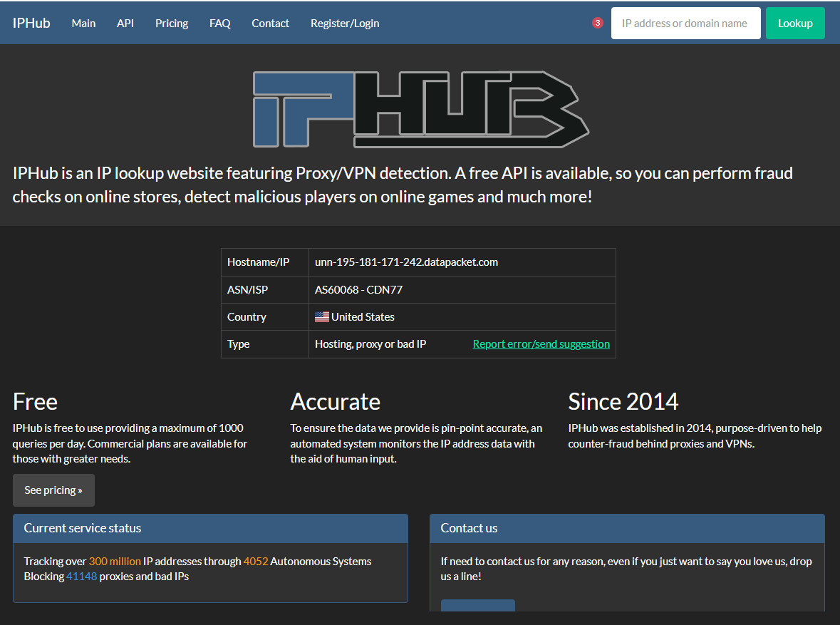Open Report error/send suggestion link

coord(541,344)
